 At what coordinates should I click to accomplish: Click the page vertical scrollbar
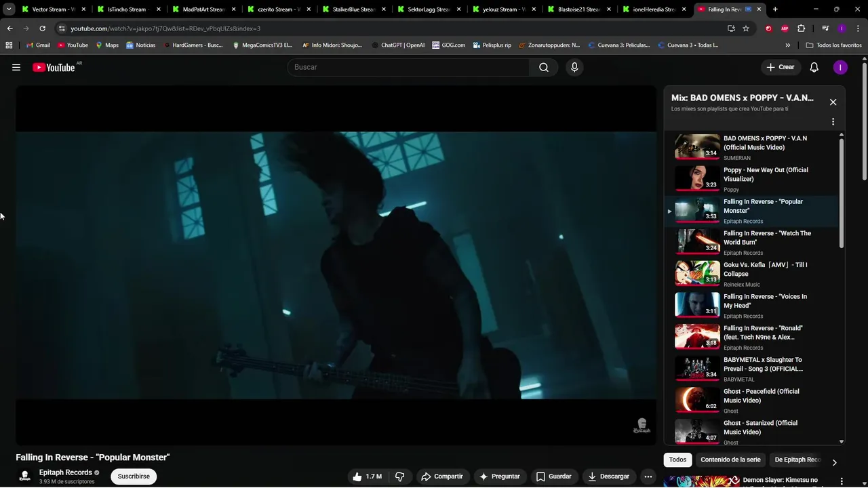pyautogui.click(x=865, y=122)
